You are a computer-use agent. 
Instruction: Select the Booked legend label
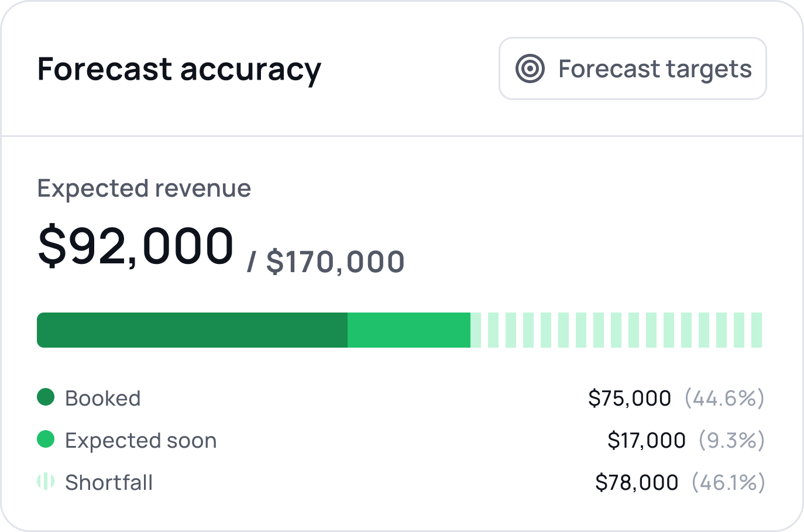(103, 399)
